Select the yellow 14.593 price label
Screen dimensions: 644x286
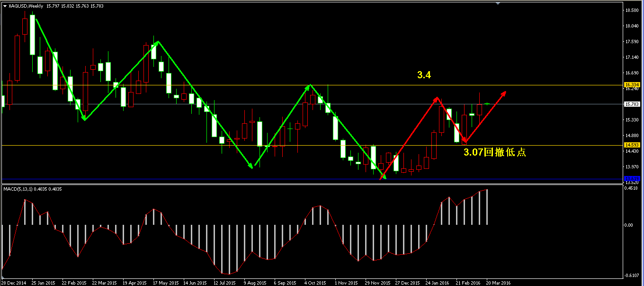tap(632, 145)
